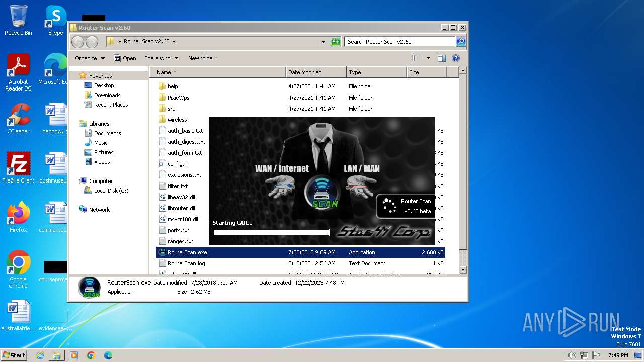Screen dimensions: 644x362
Task: Select the config.ini file icon
Action: (162, 164)
